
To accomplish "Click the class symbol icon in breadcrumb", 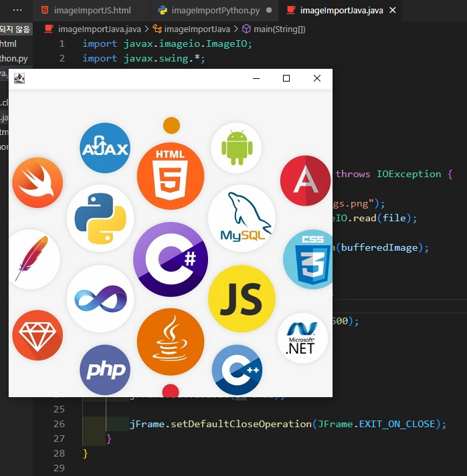I will coord(157,29).
